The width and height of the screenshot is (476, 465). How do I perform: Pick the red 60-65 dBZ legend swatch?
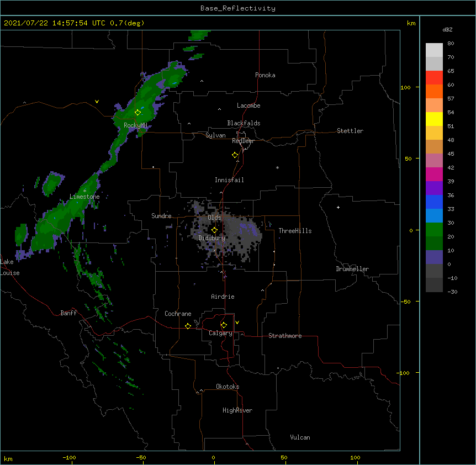point(434,77)
